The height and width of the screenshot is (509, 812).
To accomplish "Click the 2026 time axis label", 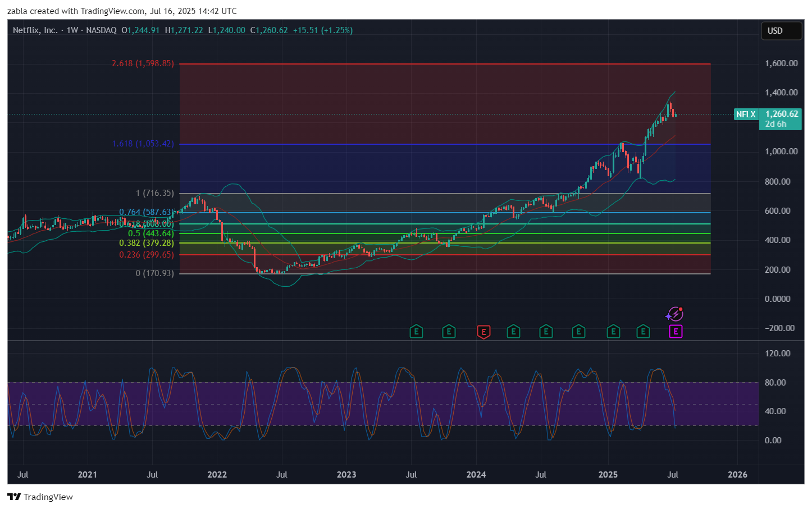I will pyautogui.click(x=738, y=475).
